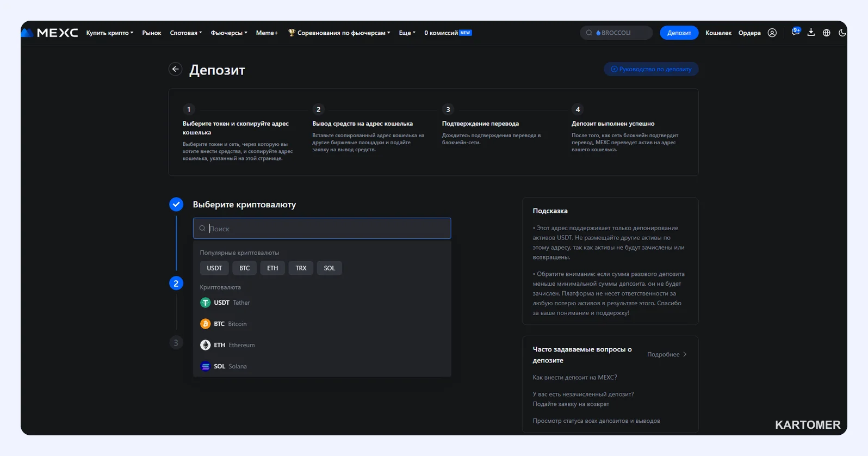
Task: Choose the popular TRX chip
Action: coord(301,268)
